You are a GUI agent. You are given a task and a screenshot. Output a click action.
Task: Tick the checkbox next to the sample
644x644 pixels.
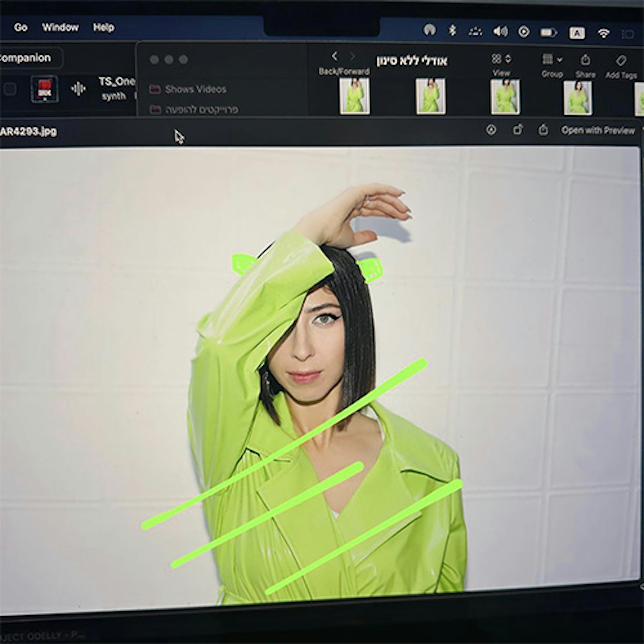(10, 89)
